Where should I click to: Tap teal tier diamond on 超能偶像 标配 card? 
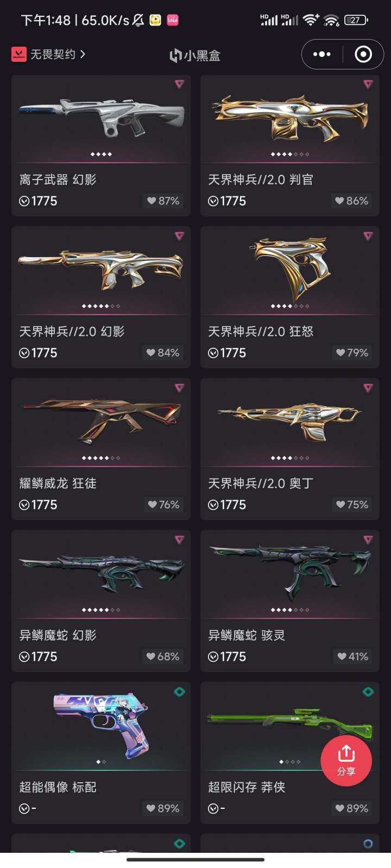coord(179,692)
